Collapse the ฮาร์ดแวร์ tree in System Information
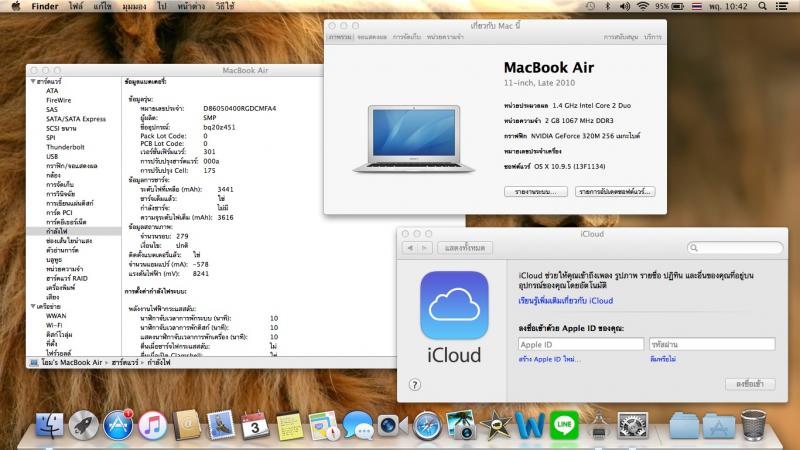This screenshot has height=450, width=800. [33, 81]
